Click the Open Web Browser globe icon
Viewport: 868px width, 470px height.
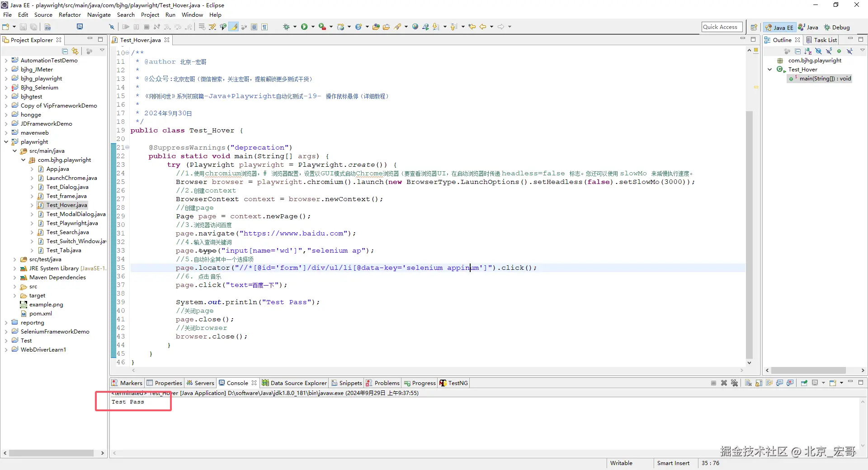415,27
